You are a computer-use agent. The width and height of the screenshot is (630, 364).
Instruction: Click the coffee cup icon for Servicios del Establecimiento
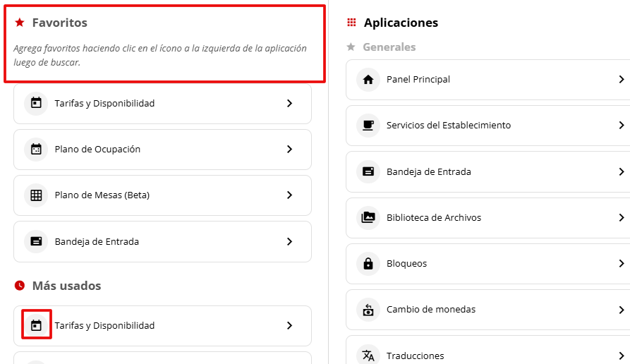click(x=368, y=126)
